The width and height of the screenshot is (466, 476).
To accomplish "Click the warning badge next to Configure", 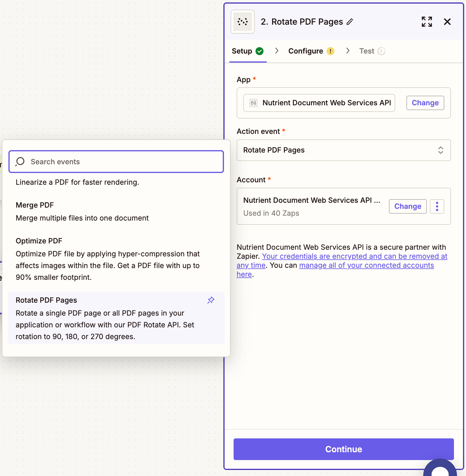I will [331, 51].
